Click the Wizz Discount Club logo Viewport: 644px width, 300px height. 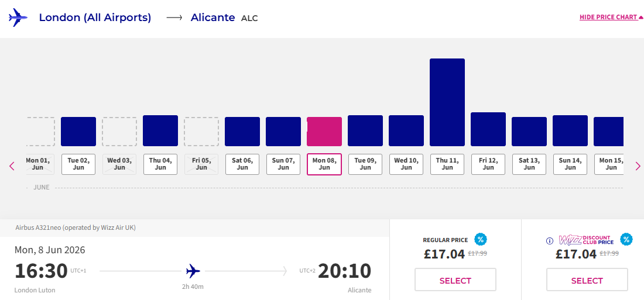tap(586, 240)
